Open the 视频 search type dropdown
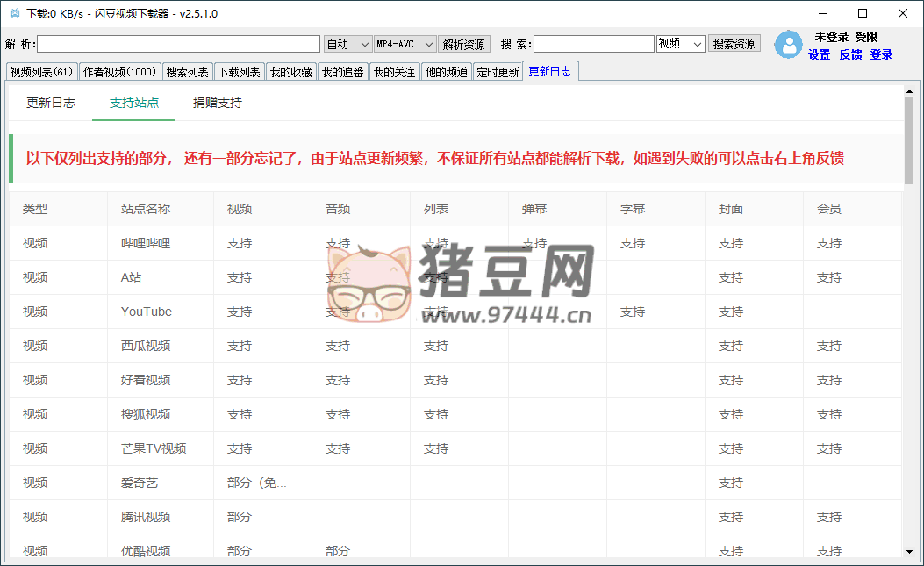Screen dimensions: 924x566 [x=681, y=44]
